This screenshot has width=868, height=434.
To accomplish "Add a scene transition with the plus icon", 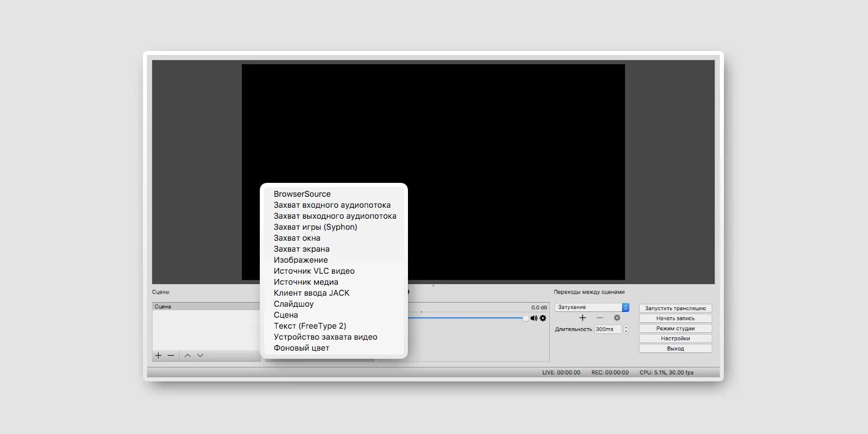I will 583,318.
